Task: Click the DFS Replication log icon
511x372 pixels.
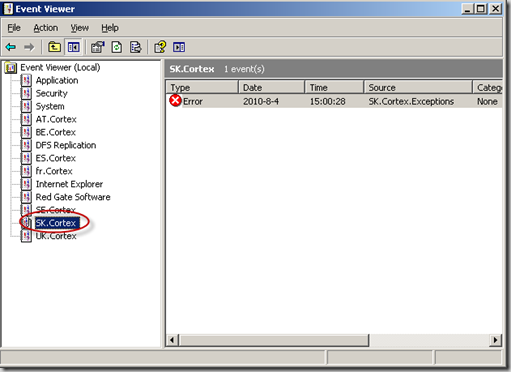Action: click(26, 145)
